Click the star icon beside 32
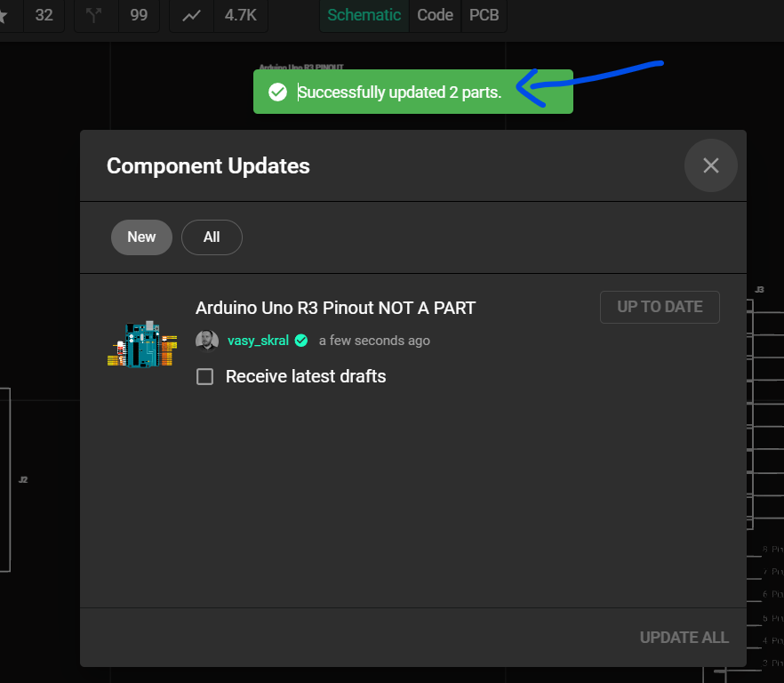The width and height of the screenshot is (784, 683). [3, 15]
